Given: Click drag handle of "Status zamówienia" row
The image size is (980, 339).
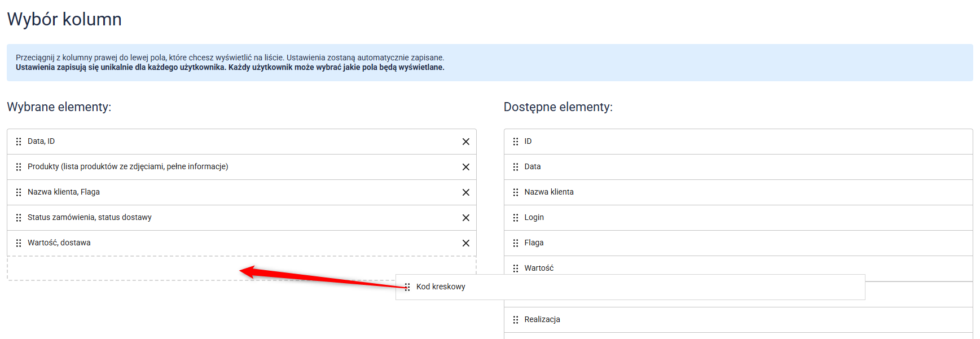Looking at the screenshot, I should [19, 218].
